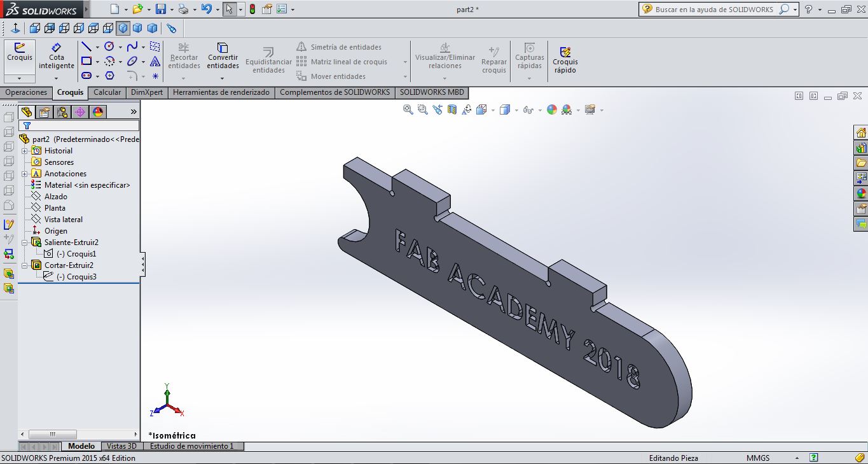Switch to the DimXpert tab
The height and width of the screenshot is (464, 868).
(x=147, y=92)
